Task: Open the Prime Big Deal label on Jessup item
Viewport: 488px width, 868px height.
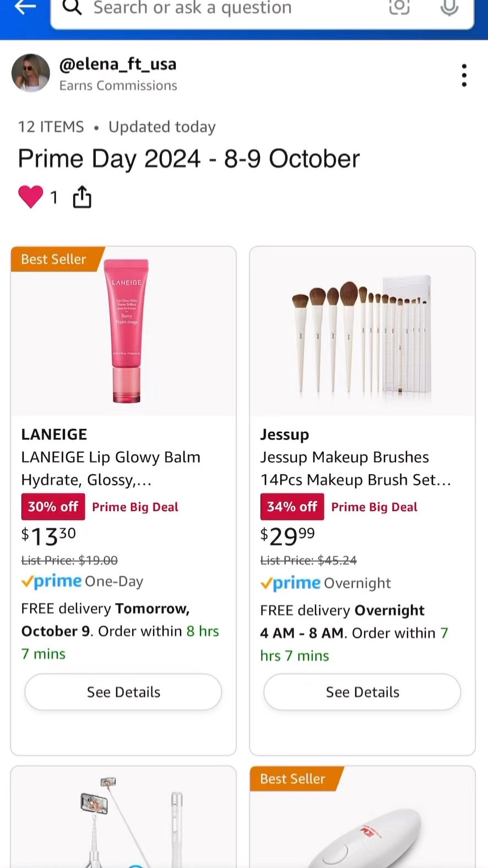Action: pos(374,507)
